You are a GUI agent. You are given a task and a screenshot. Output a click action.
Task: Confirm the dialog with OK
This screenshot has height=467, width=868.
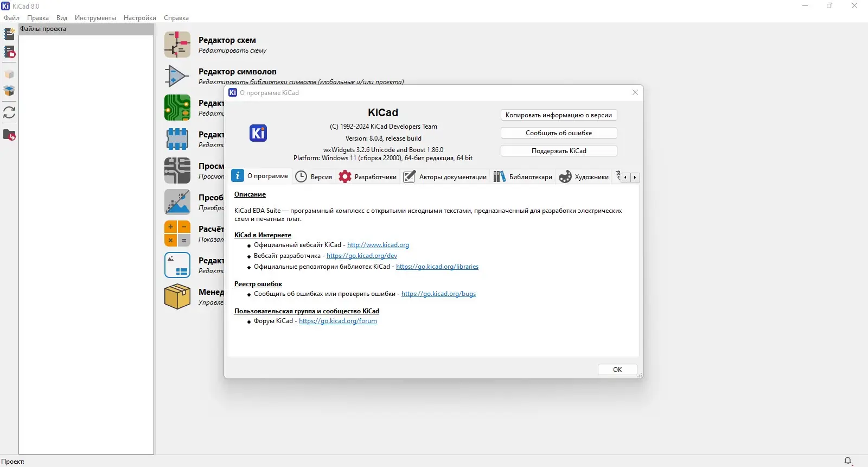click(617, 370)
